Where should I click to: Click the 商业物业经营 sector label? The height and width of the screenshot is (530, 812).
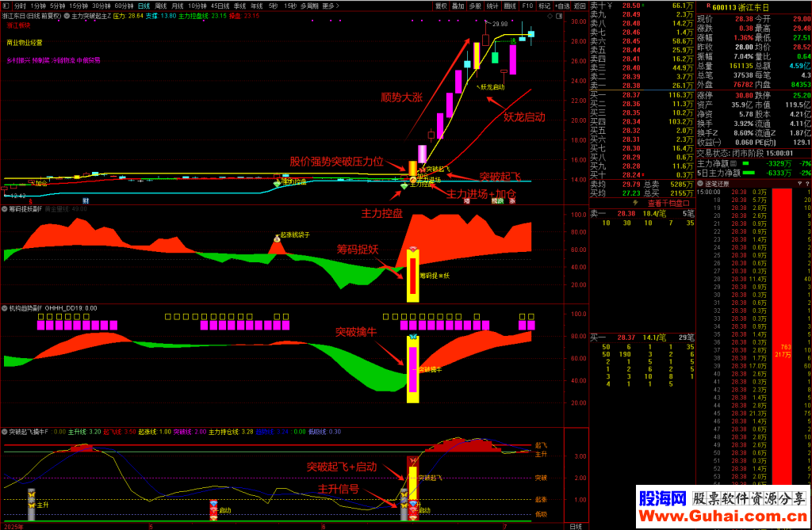pos(25,43)
